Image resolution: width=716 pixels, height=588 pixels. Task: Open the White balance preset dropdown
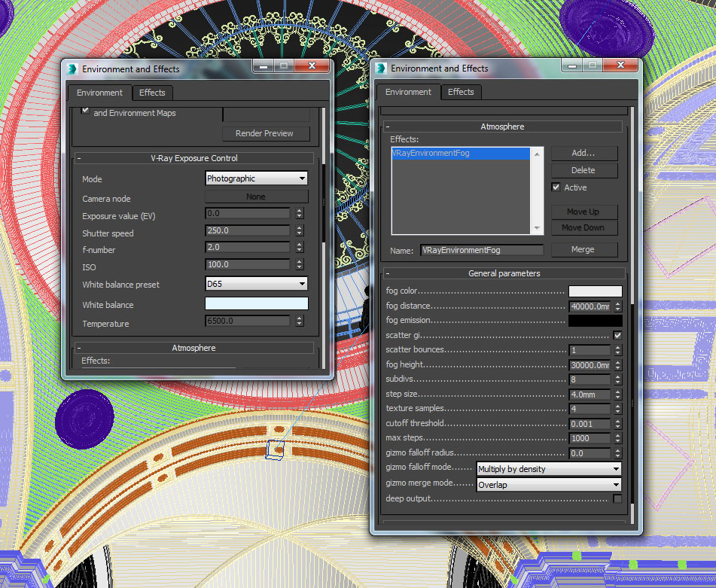(257, 284)
